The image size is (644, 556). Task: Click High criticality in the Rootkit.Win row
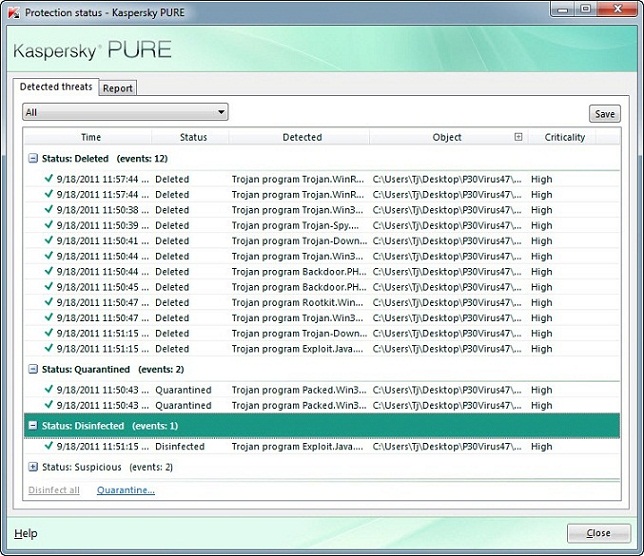[x=541, y=302]
